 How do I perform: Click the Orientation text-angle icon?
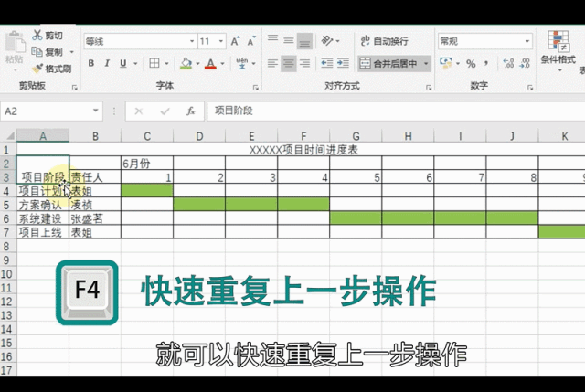pos(327,40)
